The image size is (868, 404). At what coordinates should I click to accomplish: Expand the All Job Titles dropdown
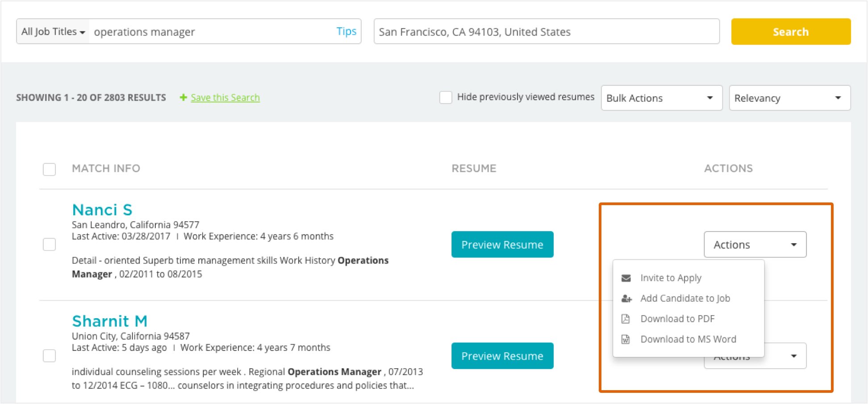click(52, 31)
